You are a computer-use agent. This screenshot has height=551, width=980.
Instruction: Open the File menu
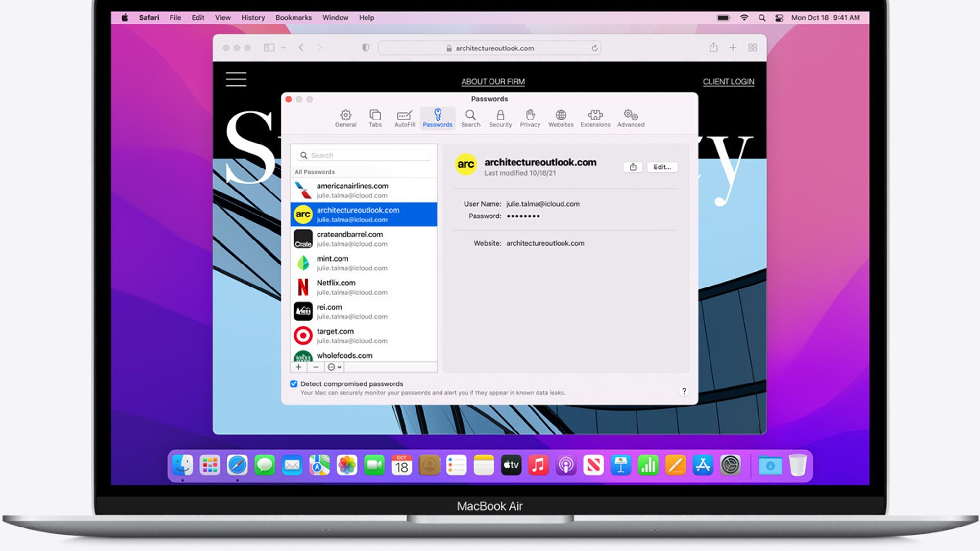(x=175, y=17)
